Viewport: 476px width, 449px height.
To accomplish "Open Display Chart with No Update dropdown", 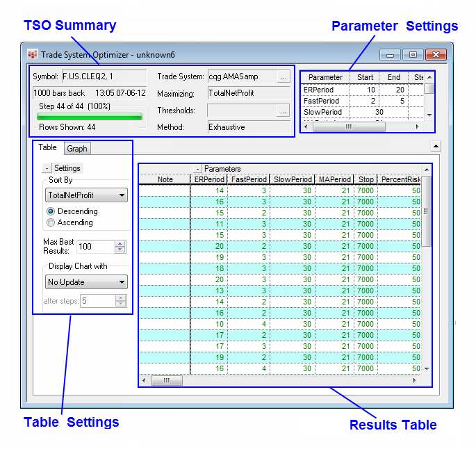I will click(87, 282).
